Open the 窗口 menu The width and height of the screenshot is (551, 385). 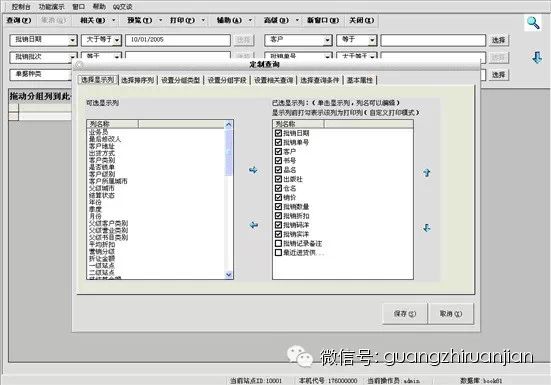78,7
